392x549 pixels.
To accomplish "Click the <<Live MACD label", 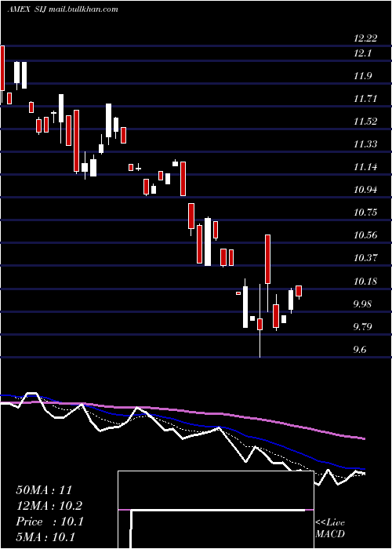I will click(330, 529).
